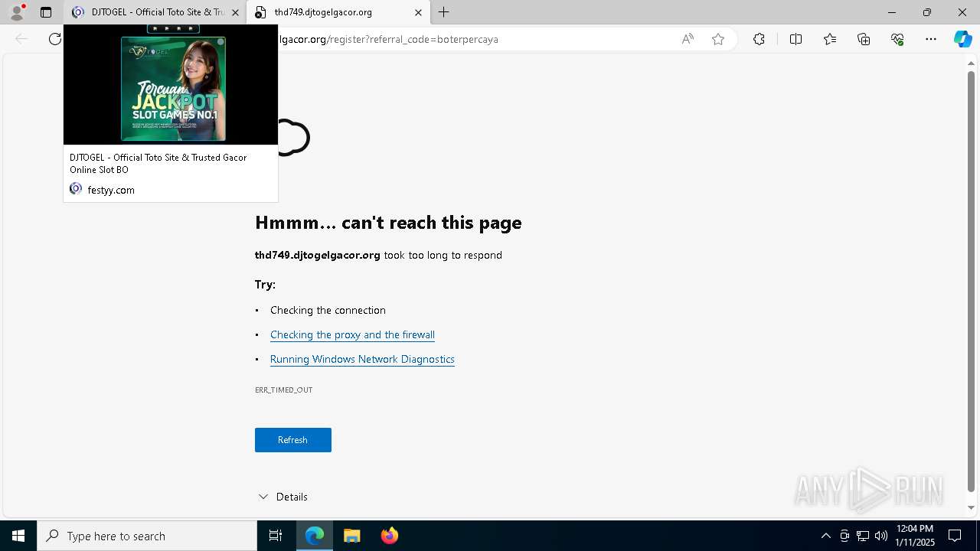980x551 pixels.
Task: Open Settings and more ellipsis menu
Action: click(931, 39)
